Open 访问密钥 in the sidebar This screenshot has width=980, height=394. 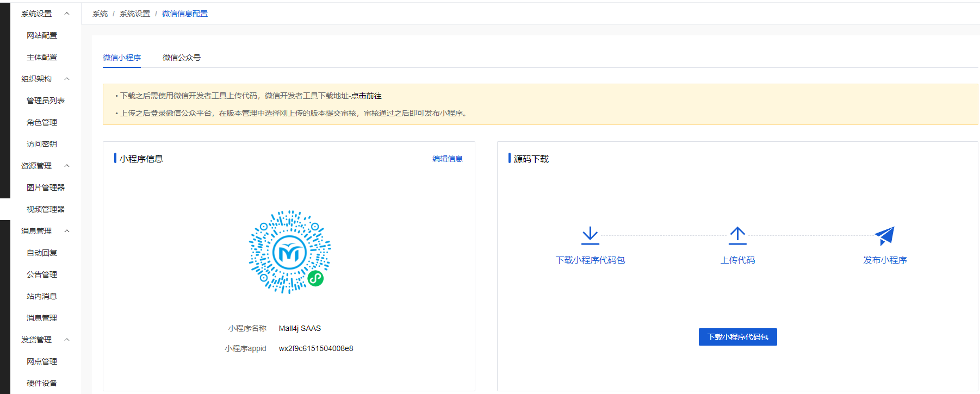(x=42, y=144)
